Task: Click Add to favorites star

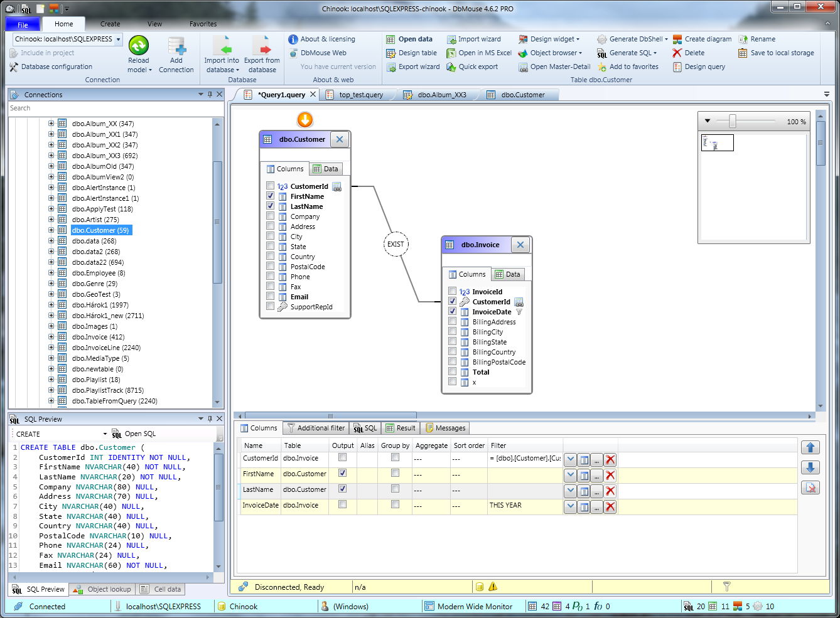Action: point(602,67)
